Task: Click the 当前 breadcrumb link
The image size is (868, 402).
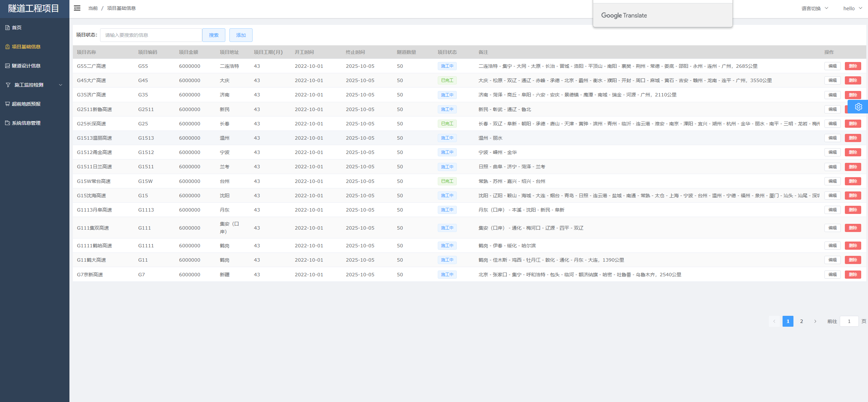Action: point(93,8)
